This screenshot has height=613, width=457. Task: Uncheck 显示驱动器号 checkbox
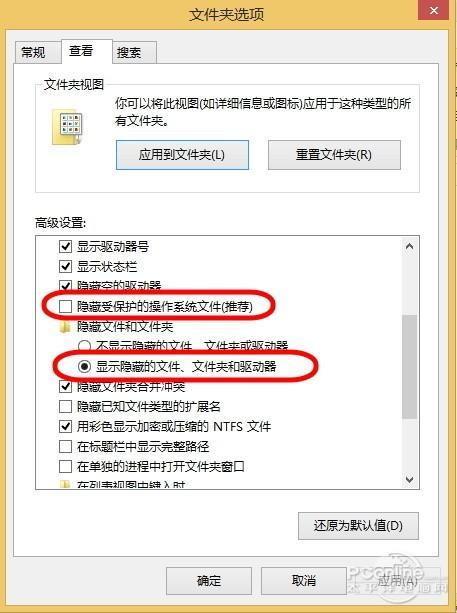pos(65,247)
